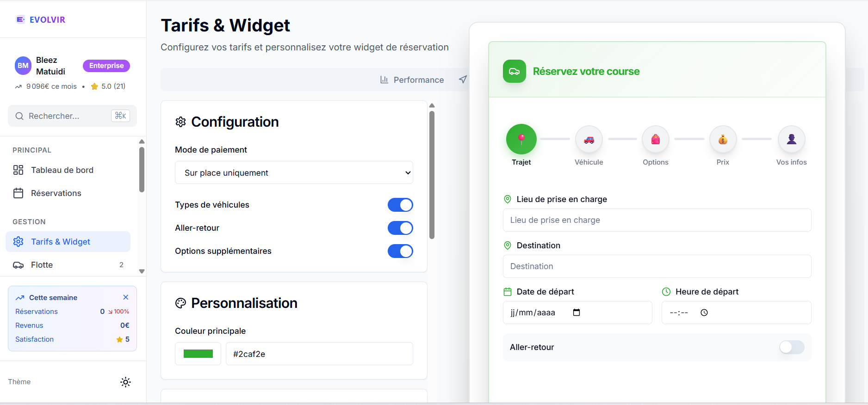Click the Personnalisation palette icon
Image resolution: width=868 pixels, height=405 pixels.
tap(180, 303)
